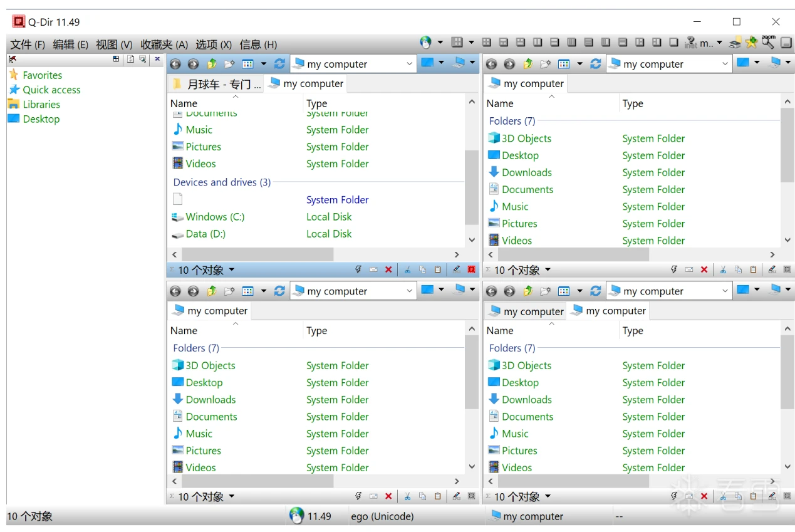Click the Type column header in bottom-right pane
The image size is (795, 532).
(x=633, y=330)
